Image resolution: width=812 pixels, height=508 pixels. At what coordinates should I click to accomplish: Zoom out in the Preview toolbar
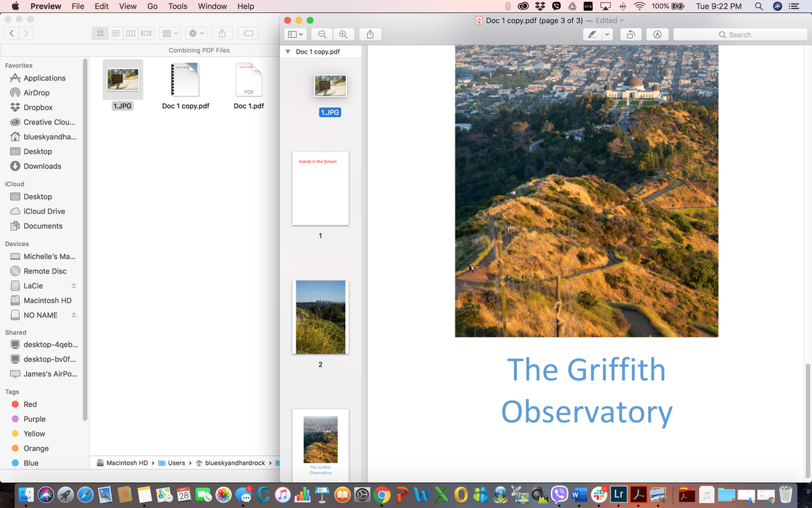coord(322,34)
